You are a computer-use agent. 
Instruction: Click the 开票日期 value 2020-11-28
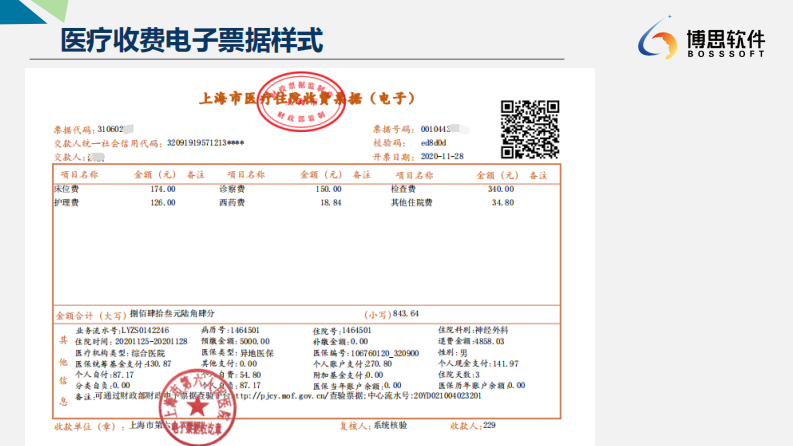click(442, 157)
